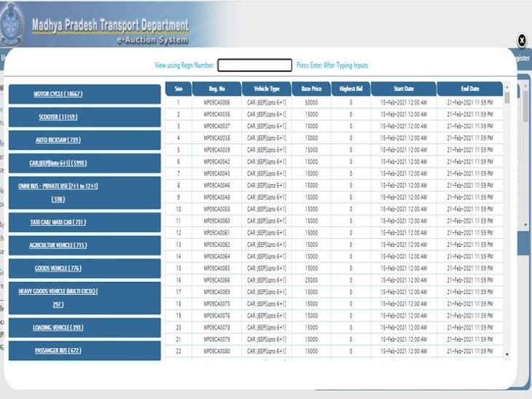This screenshot has height=399, width=532.
Task: Select registration number MP09CA0075
Action: pos(216,304)
